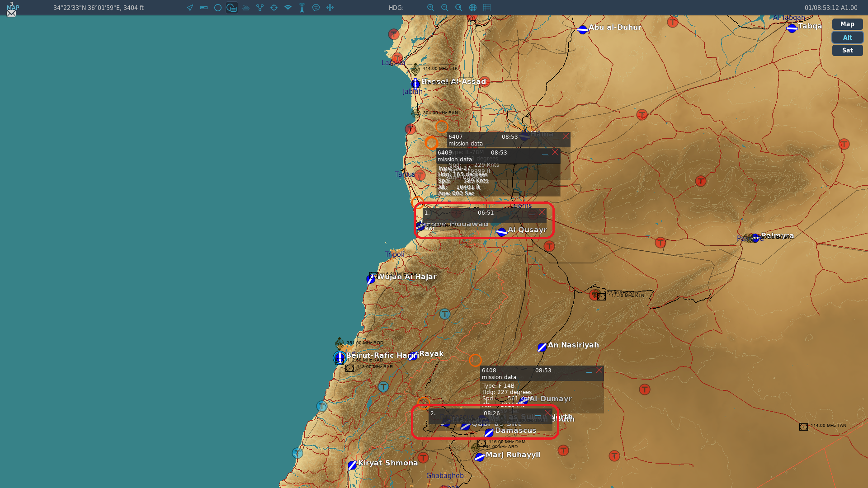Click the MAP label at top left
Image resolution: width=868 pixels, height=488 pixels.
[x=13, y=8]
